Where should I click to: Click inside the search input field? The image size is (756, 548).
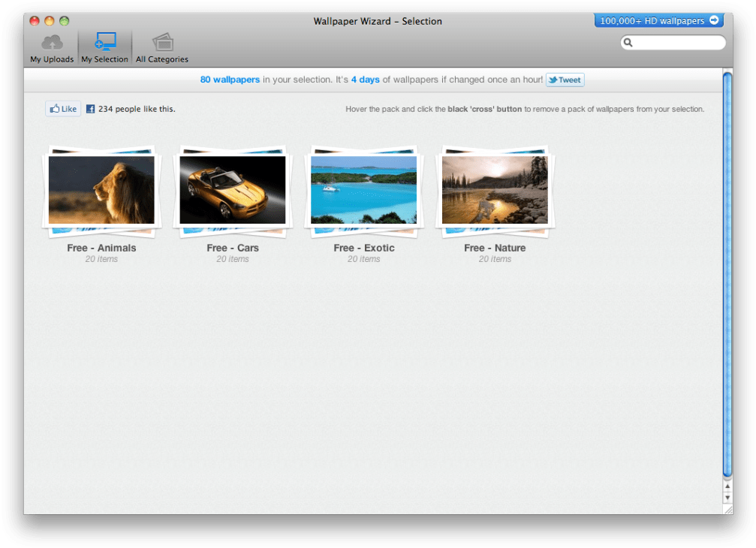point(672,43)
